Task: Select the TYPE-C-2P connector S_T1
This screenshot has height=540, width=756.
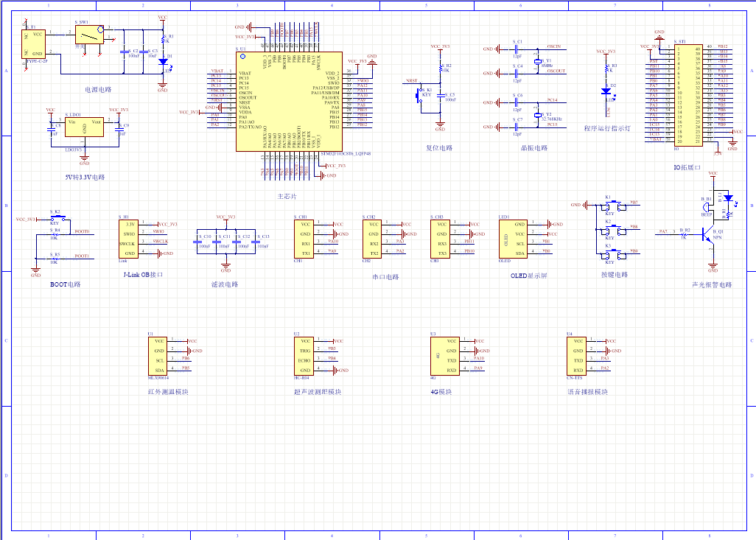Action: (x=33, y=44)
